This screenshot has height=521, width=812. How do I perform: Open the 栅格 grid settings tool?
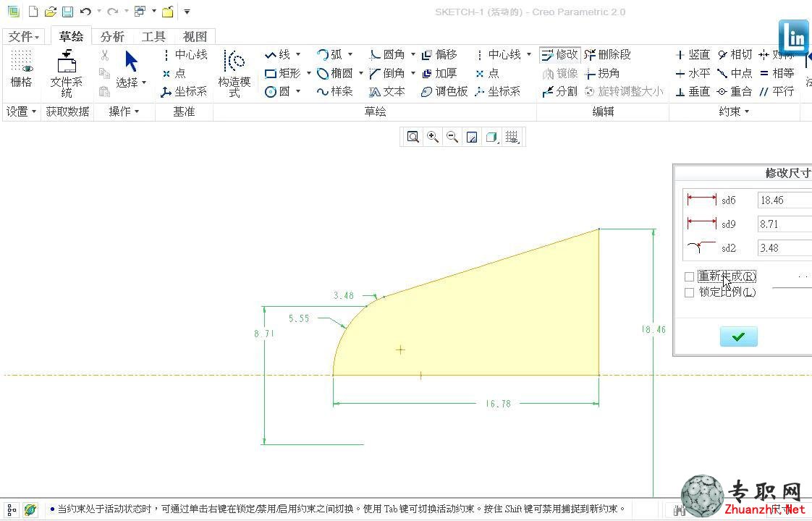(21, 68)
